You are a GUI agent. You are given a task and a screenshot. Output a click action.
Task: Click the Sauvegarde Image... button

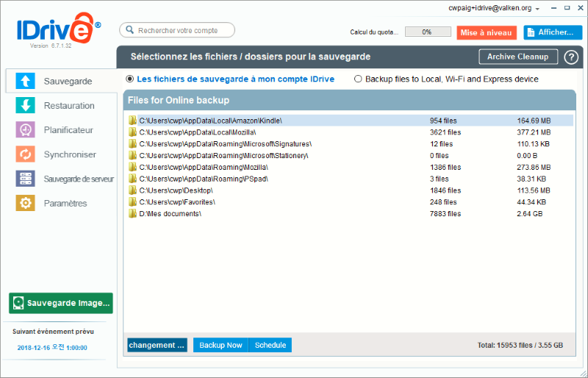(x=61, y=303)
